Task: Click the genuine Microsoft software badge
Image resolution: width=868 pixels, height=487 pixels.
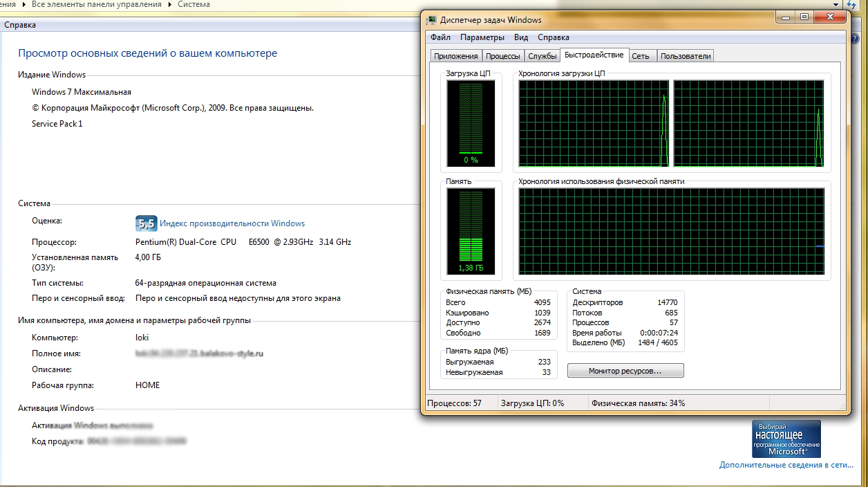Action: coord(786,439)
